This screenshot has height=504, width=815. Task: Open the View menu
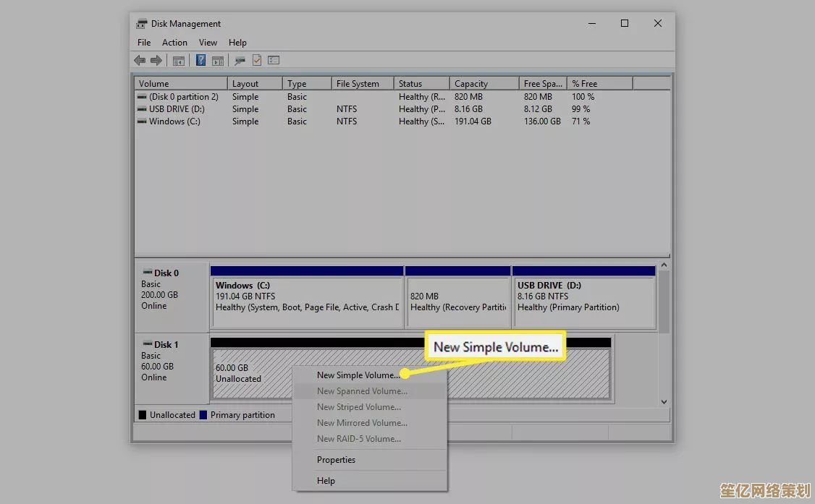point(208,43)
